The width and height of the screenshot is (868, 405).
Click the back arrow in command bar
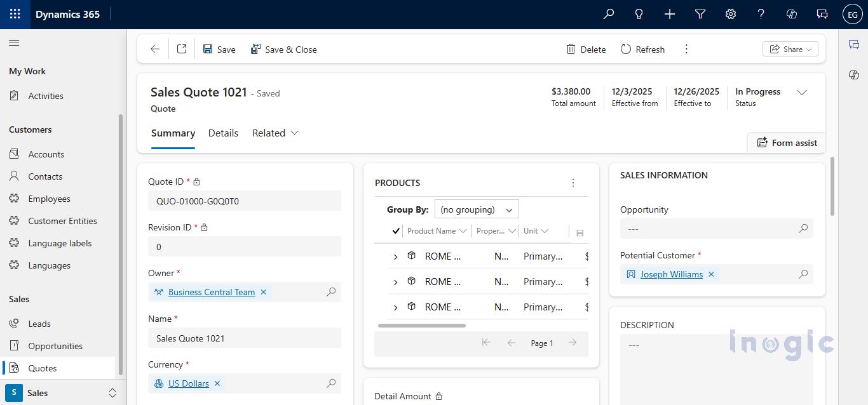pos(155,50)
